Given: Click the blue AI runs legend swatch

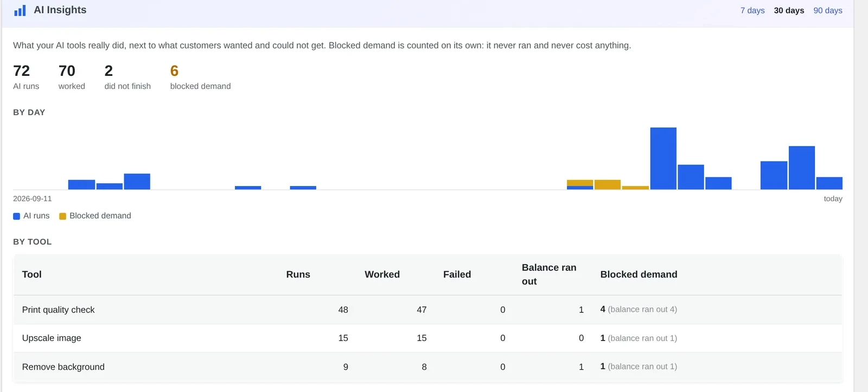Looking at the screenshot, I should (x=16, y=216).
